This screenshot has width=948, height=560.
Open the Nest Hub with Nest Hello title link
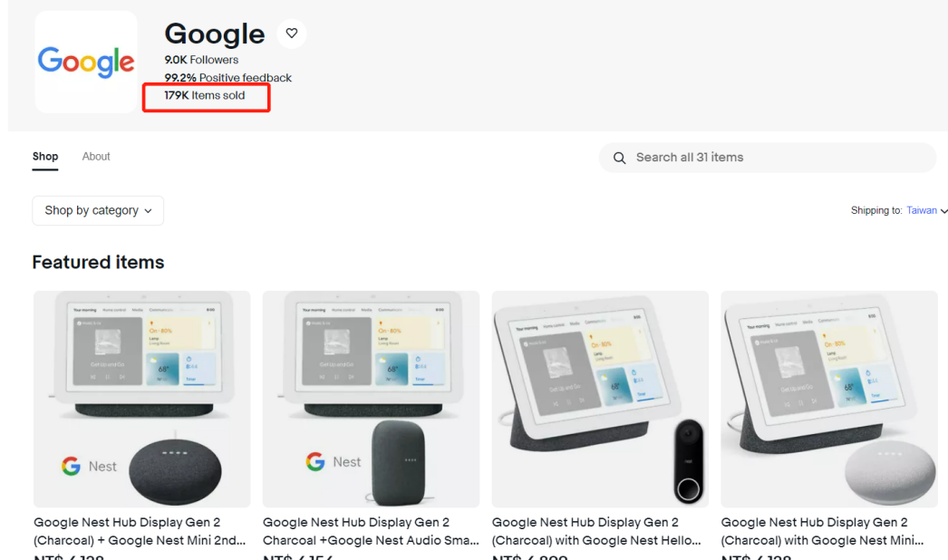coord(596,531)
